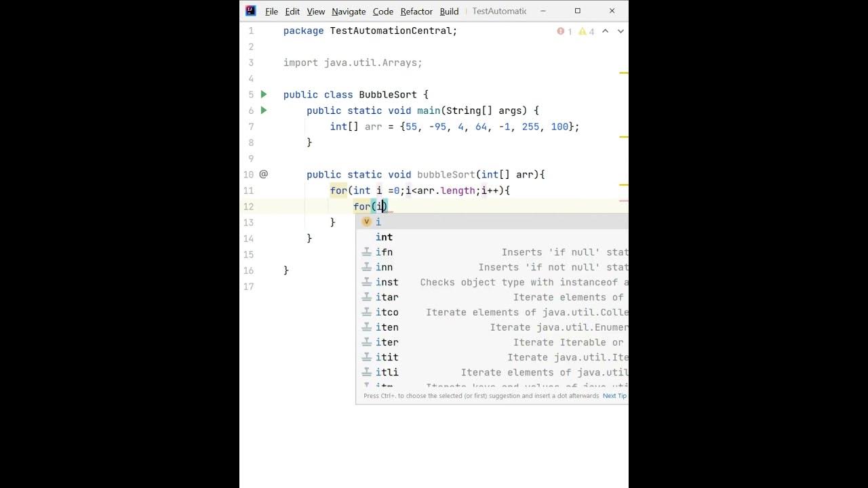868x488 pixels.
Task: Click the template icon beside 'itar'
Action: click(x=366, y=297)
